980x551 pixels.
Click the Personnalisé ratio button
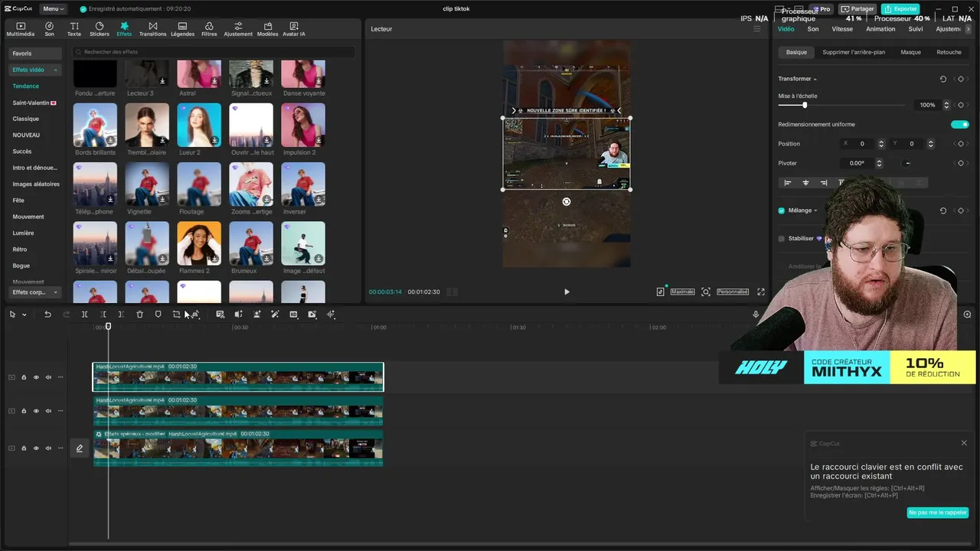pyautogui.click(x=733, y=292)
